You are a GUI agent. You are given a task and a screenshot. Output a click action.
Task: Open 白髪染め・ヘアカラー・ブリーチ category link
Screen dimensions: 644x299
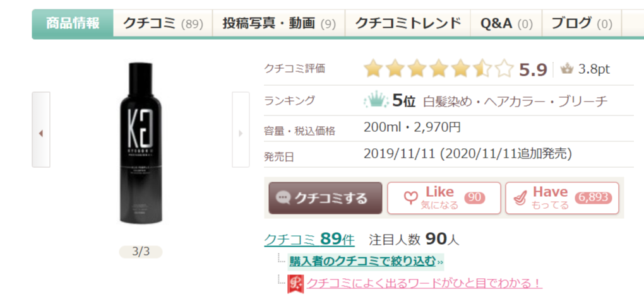515,101
